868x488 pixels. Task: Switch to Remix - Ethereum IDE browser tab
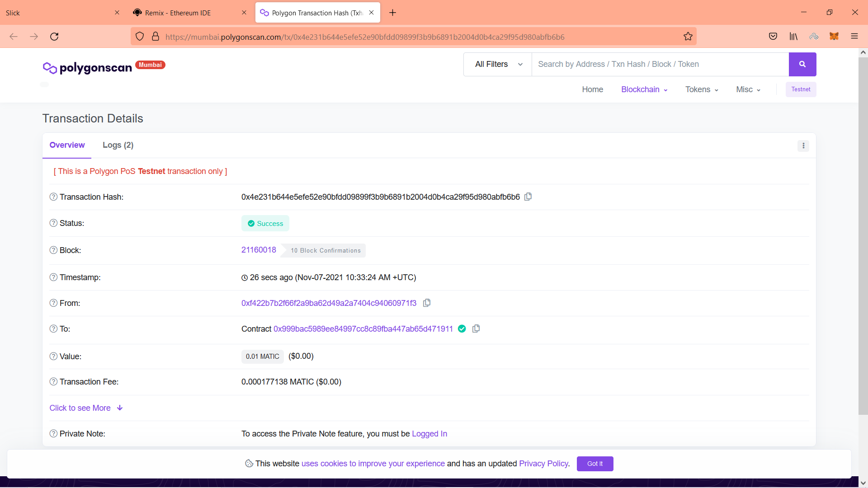point(178,13)
